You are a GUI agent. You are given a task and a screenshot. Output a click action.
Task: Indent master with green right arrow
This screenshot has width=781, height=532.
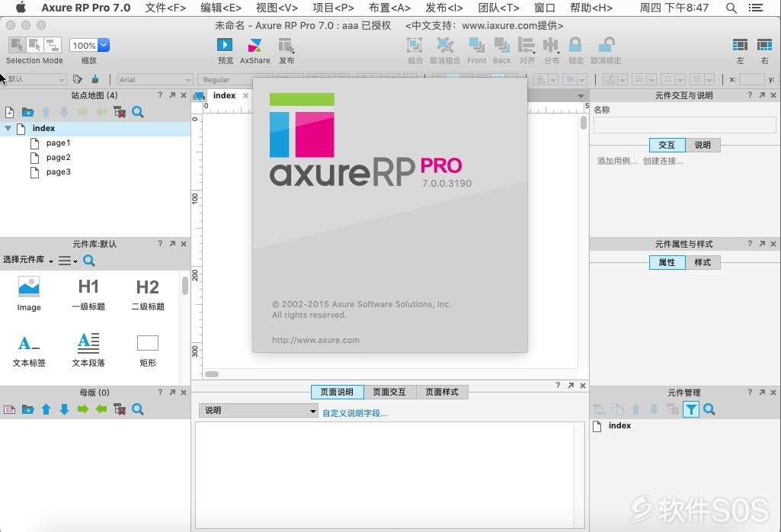click(x=83, y=409)
